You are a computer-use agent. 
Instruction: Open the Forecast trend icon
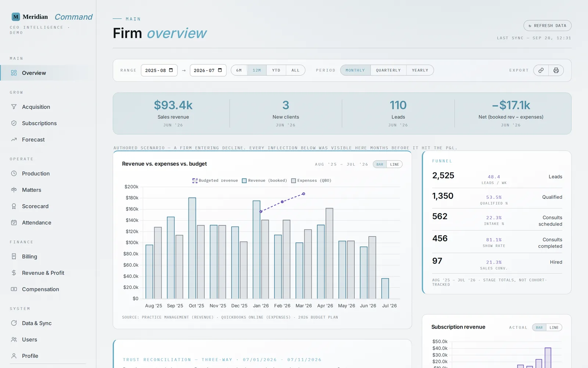pyautogui.click(x=14, y=139)
